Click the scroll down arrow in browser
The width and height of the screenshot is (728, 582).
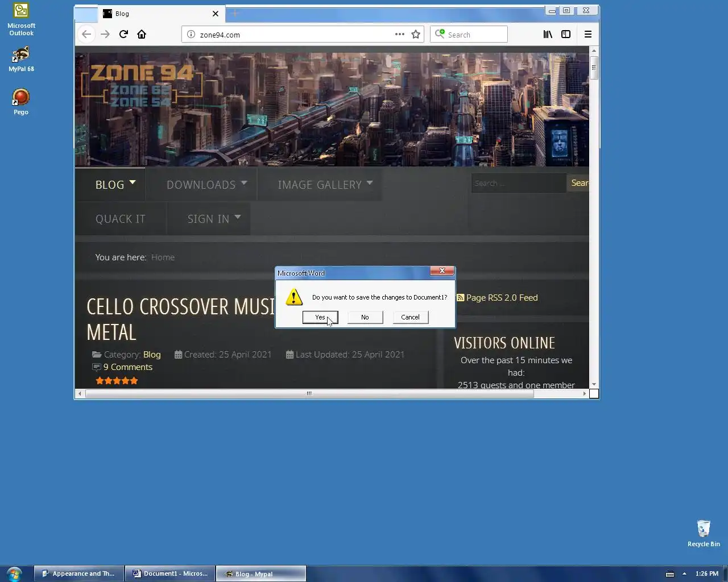[594, 384]
